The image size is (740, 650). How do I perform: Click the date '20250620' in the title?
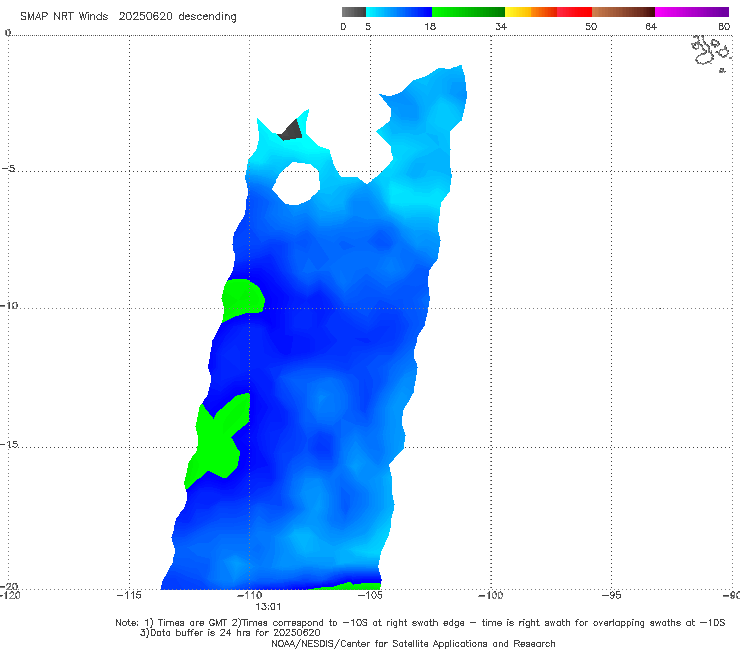tap(146, 17)
